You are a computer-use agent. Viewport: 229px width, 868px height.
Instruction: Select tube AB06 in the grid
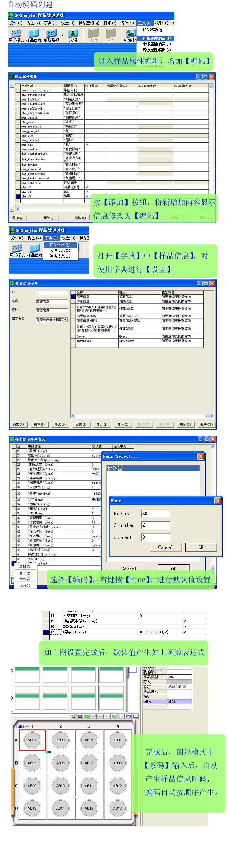(60, 763)
